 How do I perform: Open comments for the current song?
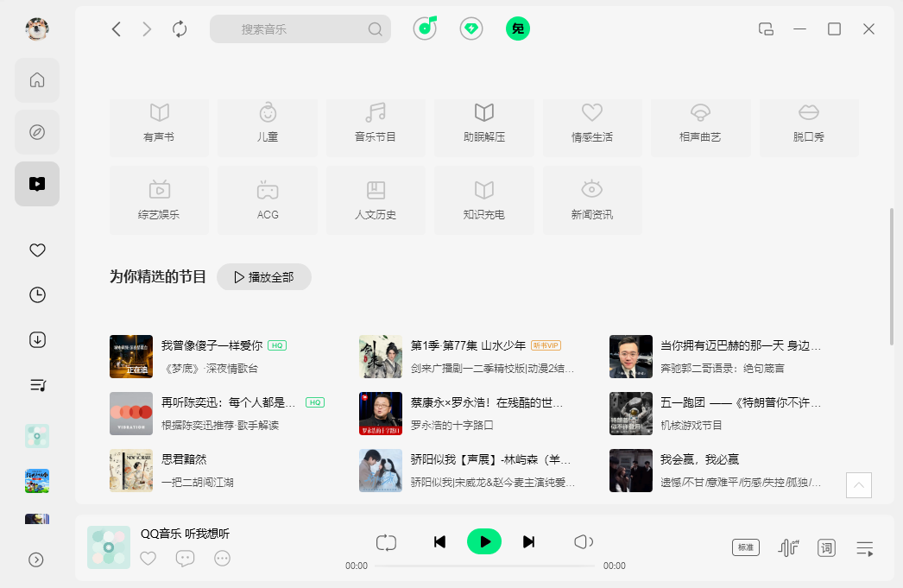tap(185, 558)
